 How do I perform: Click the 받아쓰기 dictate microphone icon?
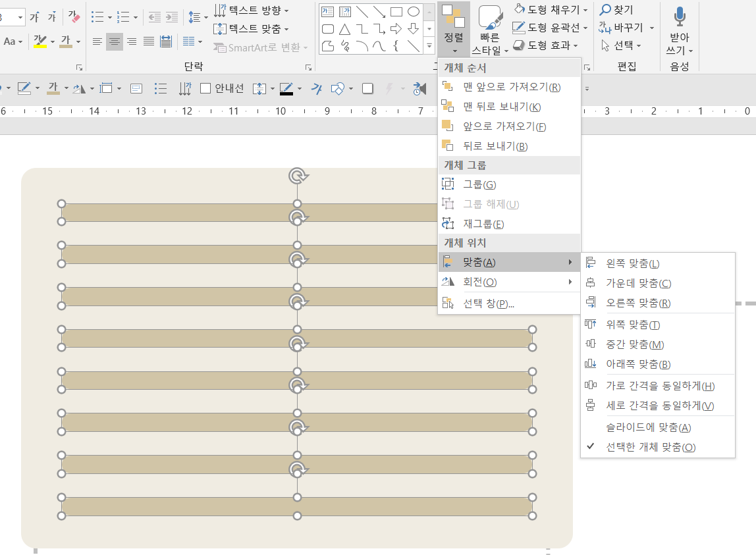coord(680,16)
